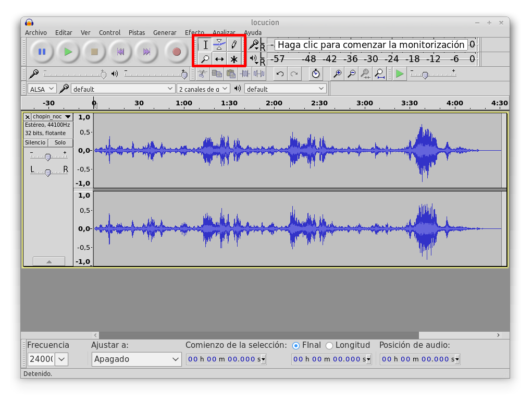Open the Editar menu
532x400 pixels.
(64, 33)
